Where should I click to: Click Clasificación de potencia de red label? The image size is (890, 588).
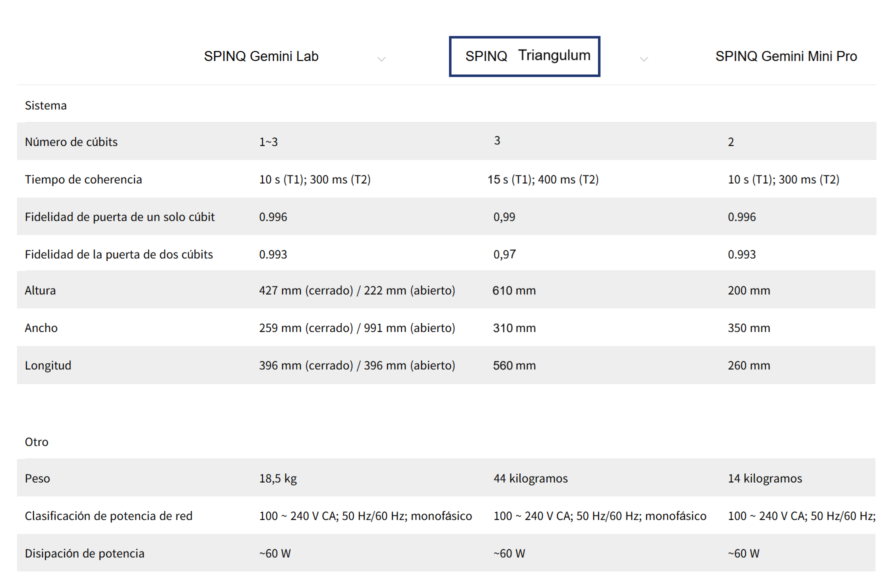click(108, 516)
